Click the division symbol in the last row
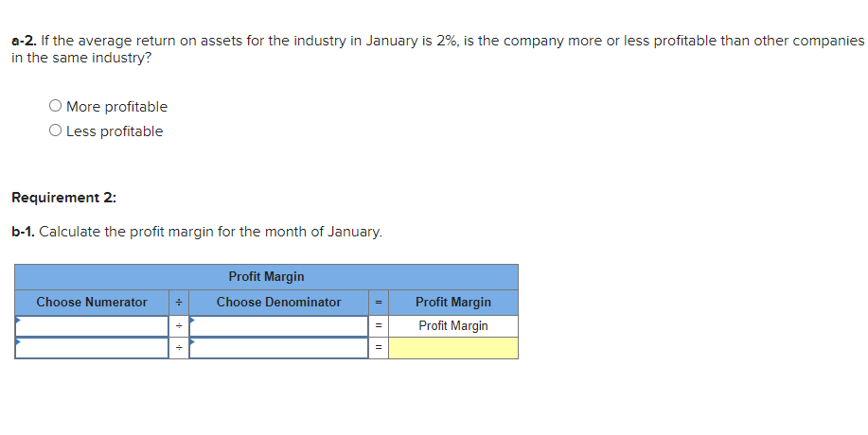Screen dimensions: 868x435 (179, 348)
